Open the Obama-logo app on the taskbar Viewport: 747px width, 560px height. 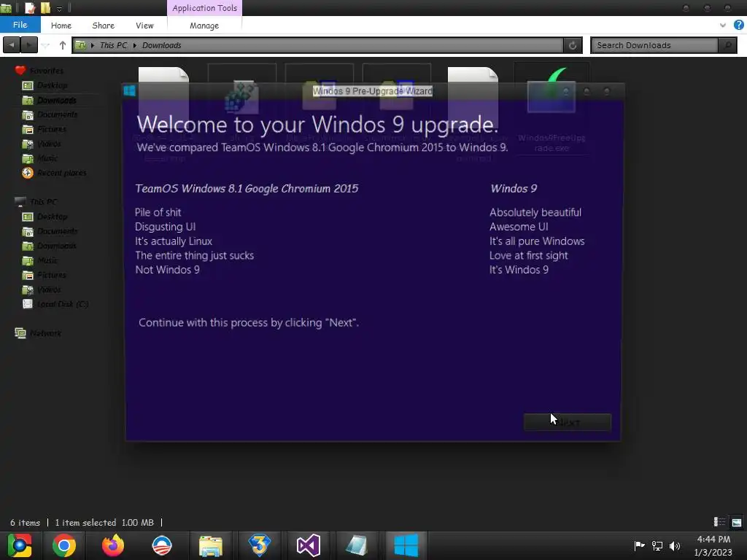[x=161, y=545]
